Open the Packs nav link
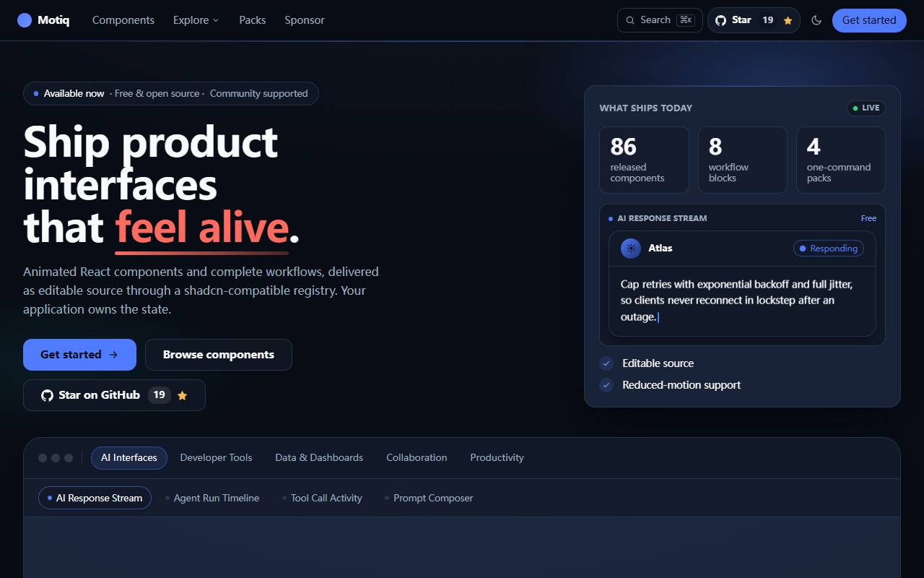This screenshot has width=924, height=578. 253,20
